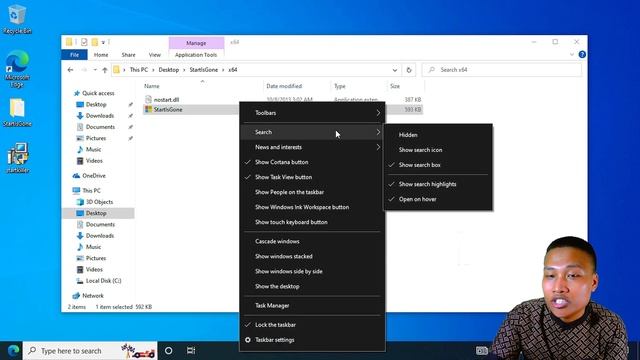Select the nostart.dll file icon

coord(148,99)
